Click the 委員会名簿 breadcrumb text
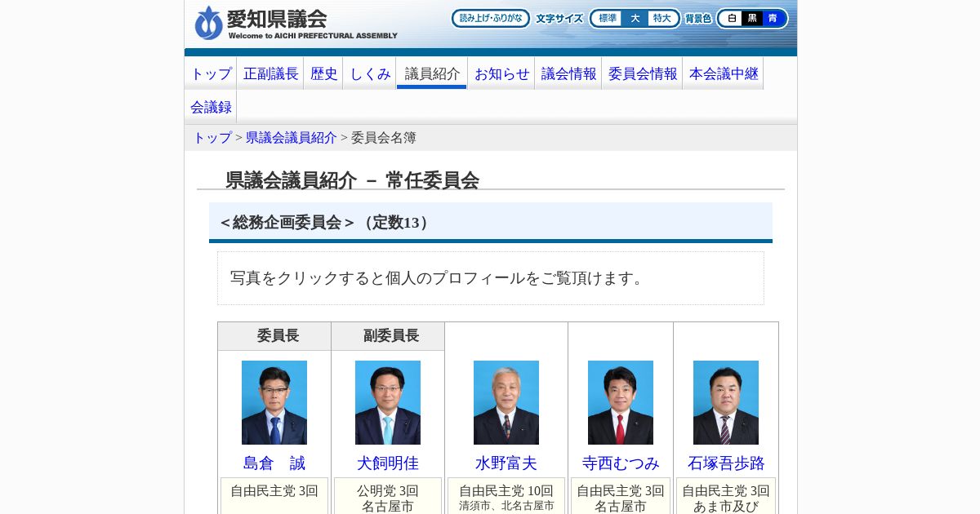This screenshot has height=514, width=980. [384, 138]
